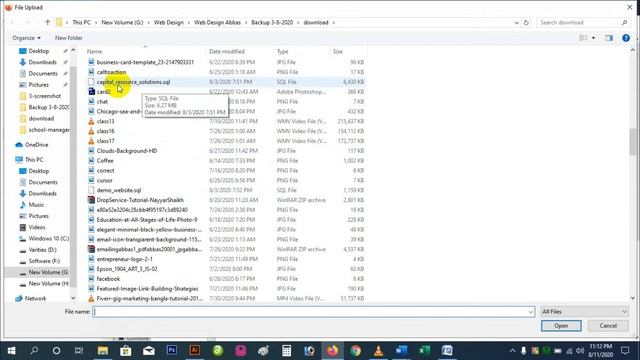Select Backup 3-8-2020 in the breadcrumb
The width and height of the screenshot is (640, 360).
coord(272,22)
